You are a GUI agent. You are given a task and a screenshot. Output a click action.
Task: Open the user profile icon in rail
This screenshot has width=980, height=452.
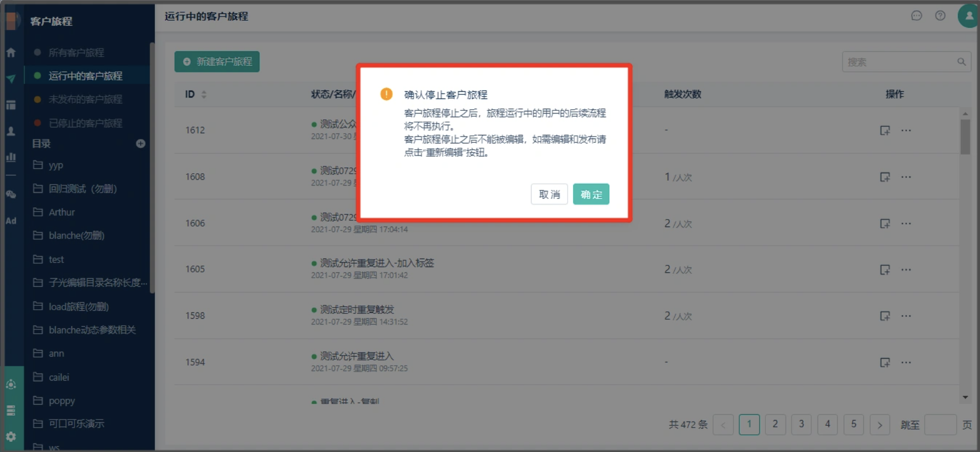click(11, 131)
